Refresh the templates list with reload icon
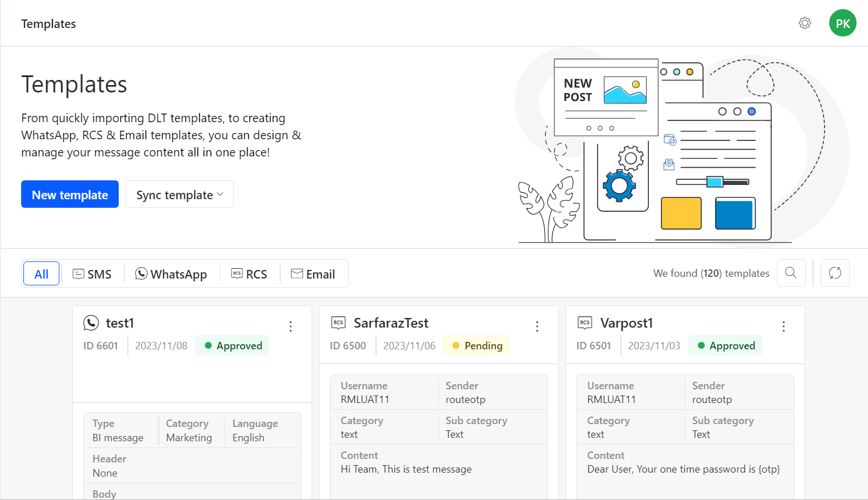Screen dimensions: 868x500 [x=835, y=273]
